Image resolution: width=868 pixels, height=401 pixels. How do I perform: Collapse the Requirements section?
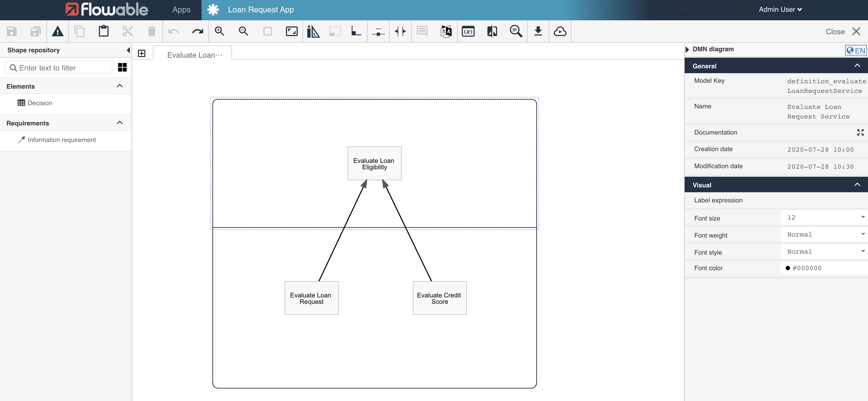(119, 123)
